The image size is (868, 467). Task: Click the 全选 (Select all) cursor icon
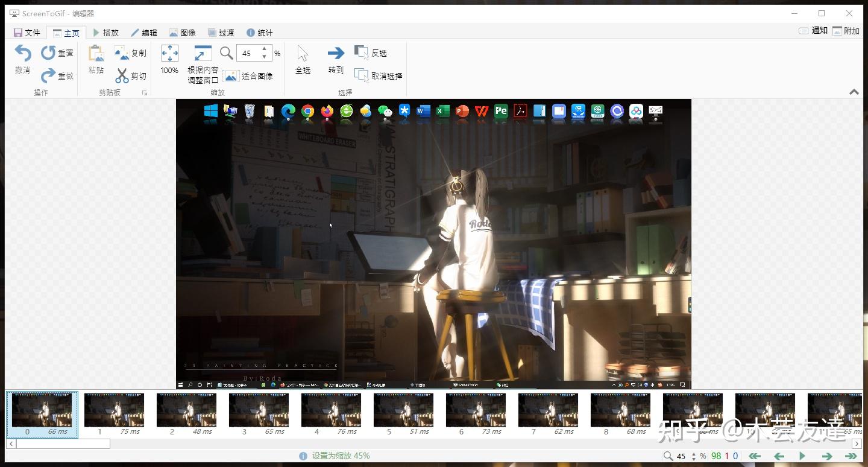303,54
